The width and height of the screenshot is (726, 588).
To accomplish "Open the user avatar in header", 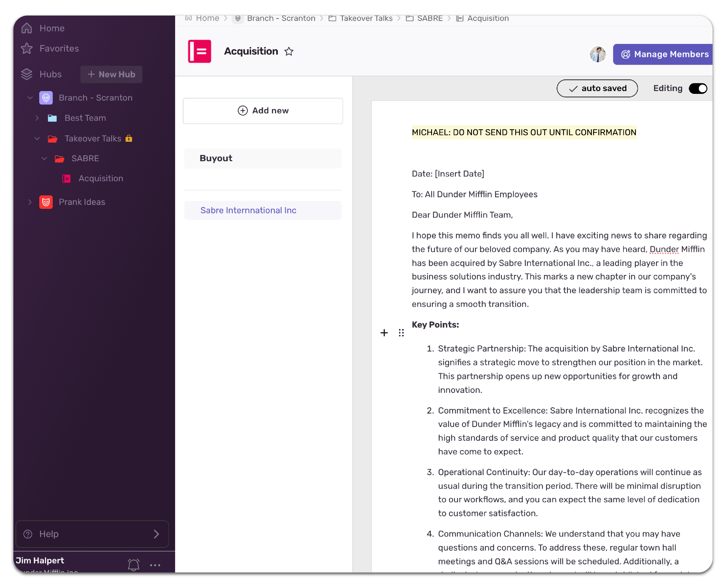I will [x=598, y=54].
